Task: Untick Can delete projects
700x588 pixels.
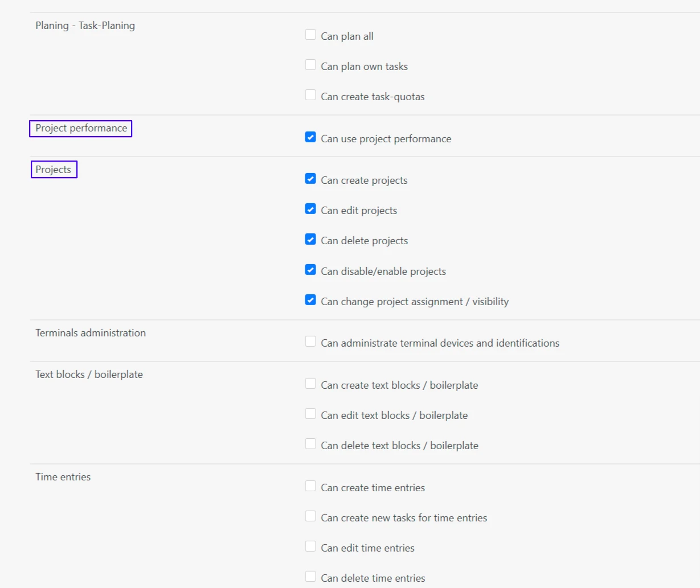Action: [x=310, y=239]
